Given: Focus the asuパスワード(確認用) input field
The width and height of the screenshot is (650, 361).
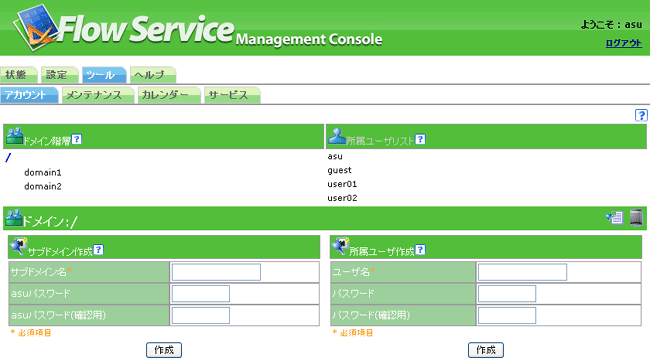Looking at the screenshot, I should (201, 315).
